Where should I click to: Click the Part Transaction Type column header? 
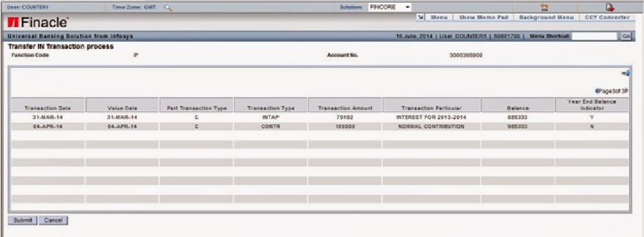[196, 105]
